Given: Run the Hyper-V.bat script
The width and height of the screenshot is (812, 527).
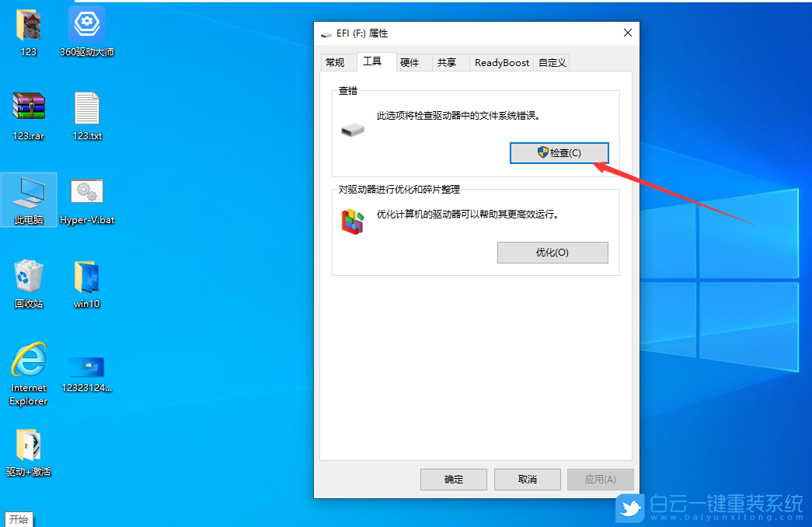Looking at the screenshot, I should coord(86,192).
